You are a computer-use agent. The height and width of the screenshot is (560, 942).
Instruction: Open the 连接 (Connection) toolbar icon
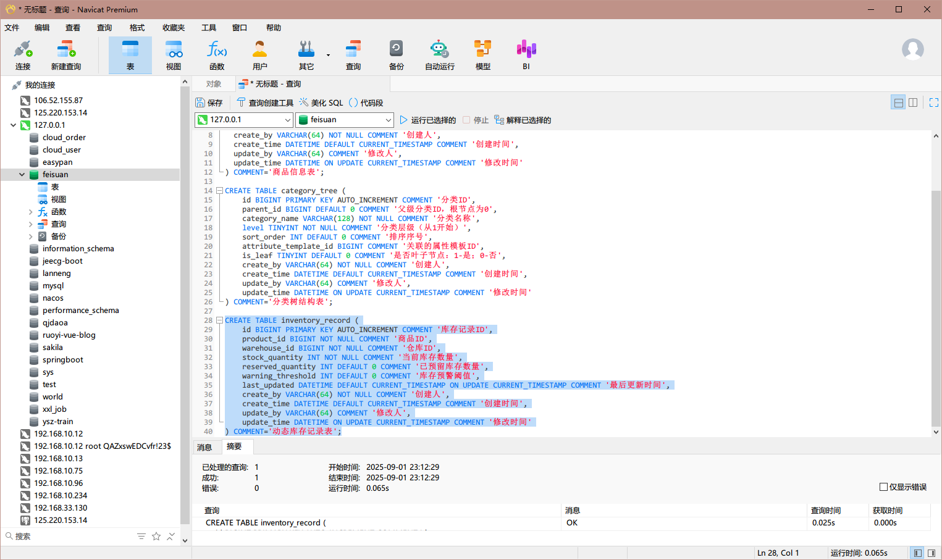click(23, 55)
